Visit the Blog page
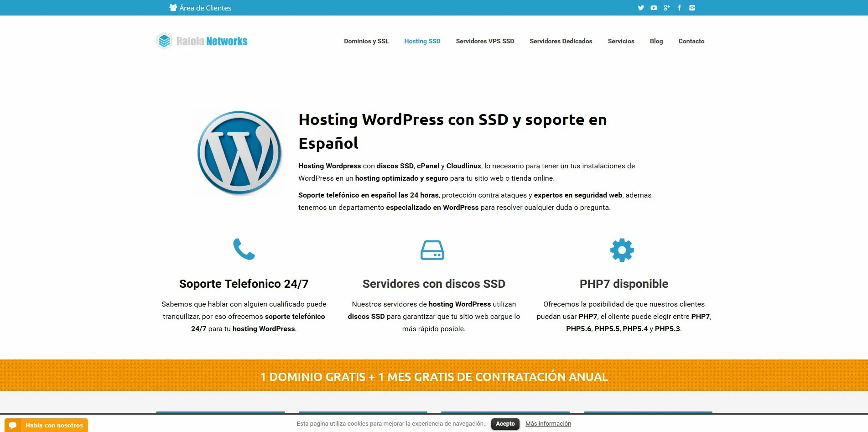The width and height of the screenshot is (868, 432). point(656,41)
